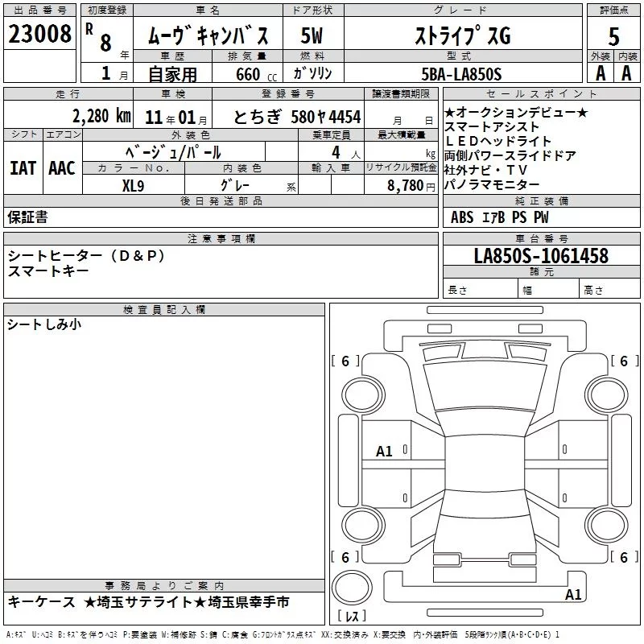Click color number XL9
644x644 pixels.
coord(133,186)
